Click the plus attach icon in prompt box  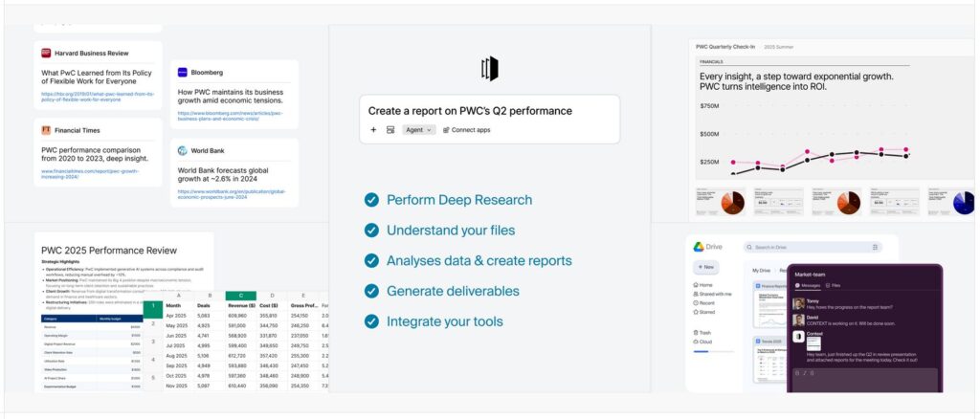coord(374,130)
